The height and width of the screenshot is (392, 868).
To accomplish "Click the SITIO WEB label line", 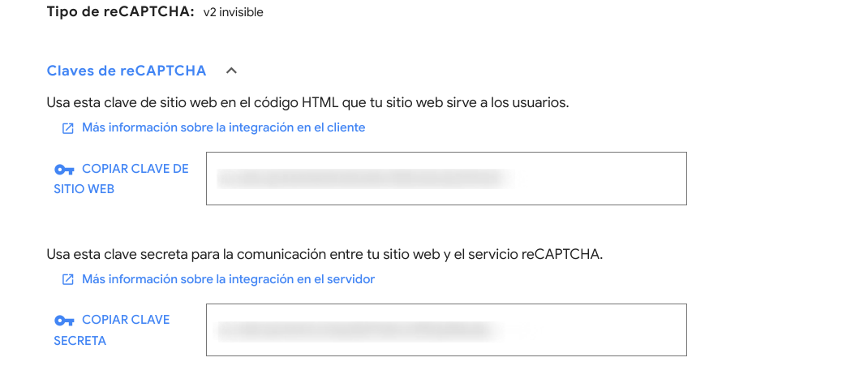I will coord(84,189).
